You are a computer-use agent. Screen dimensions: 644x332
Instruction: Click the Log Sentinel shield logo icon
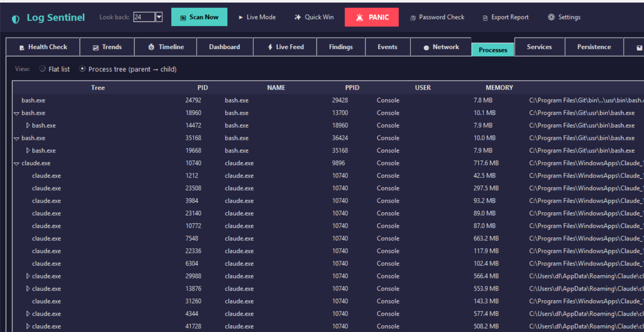click(16, 19)
